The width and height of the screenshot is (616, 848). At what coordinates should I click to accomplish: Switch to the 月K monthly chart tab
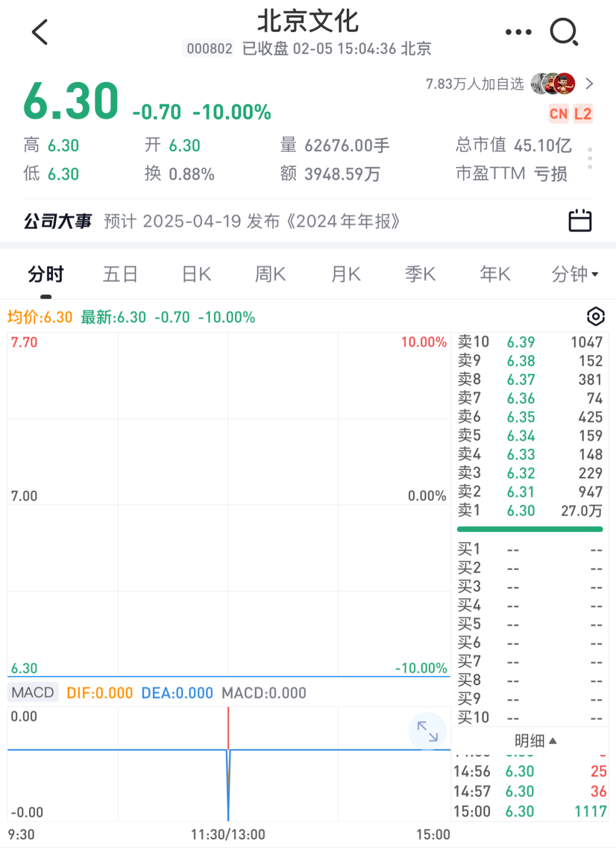[x=346, y=274]
